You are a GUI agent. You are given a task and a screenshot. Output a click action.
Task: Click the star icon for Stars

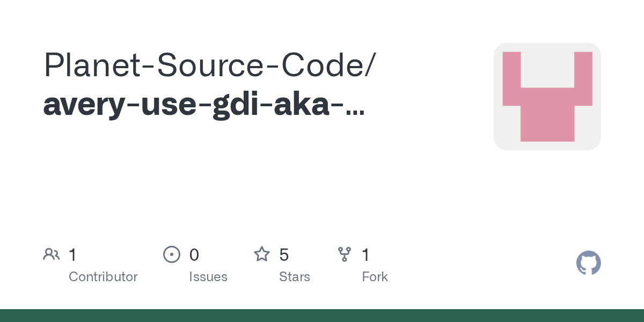261,254
